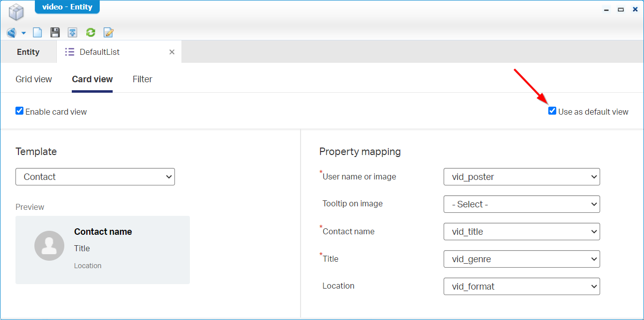Switch to the Entity tab
The width and height of the screenshot is (644, 320).
[28, 52]
